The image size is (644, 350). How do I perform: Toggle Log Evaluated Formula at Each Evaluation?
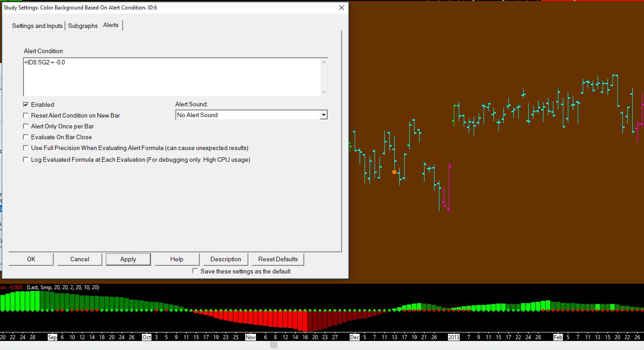26,159
